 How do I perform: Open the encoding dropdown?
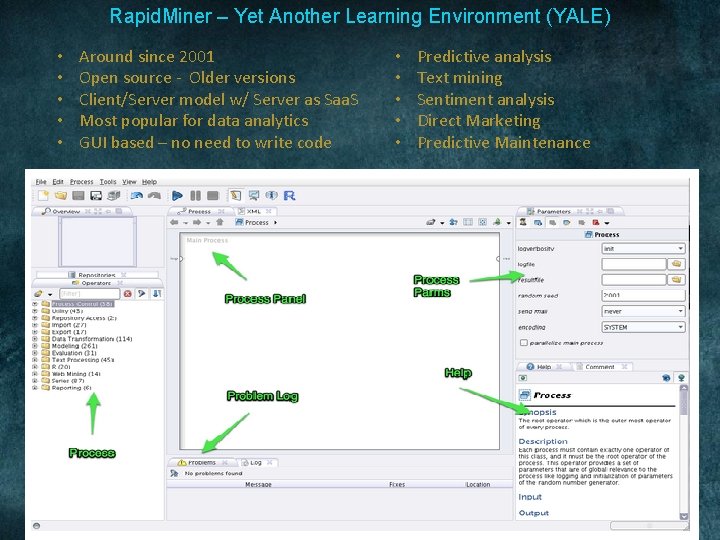[x=643, y=327]
